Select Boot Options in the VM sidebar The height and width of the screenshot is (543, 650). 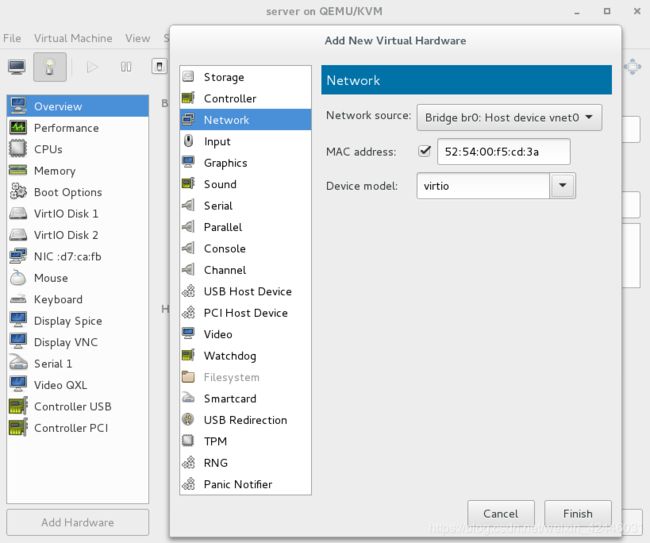point(78,192)
